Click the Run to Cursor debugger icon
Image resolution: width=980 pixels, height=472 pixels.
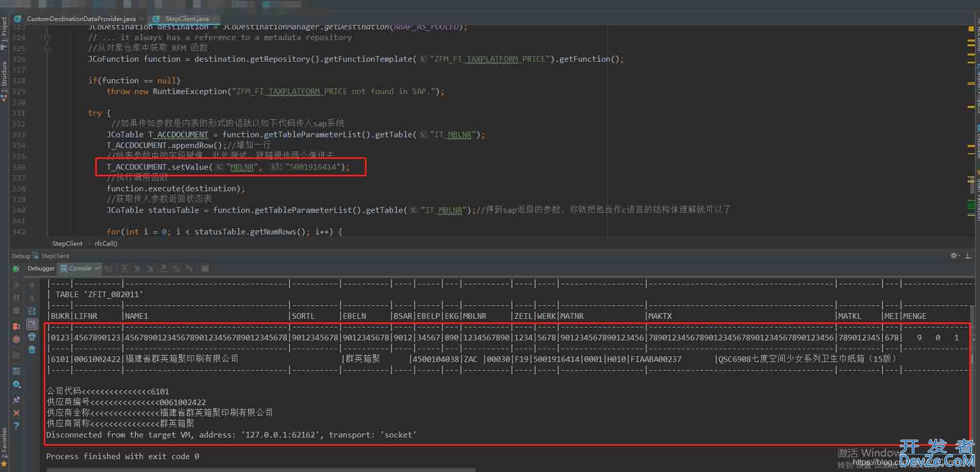[x=189, y=268]
